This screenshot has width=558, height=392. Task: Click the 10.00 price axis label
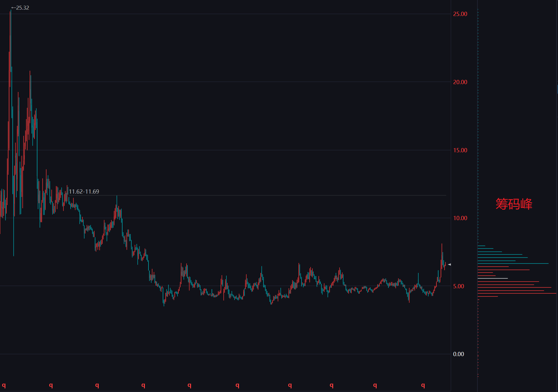pyautogui.click(x=460, y=218)
